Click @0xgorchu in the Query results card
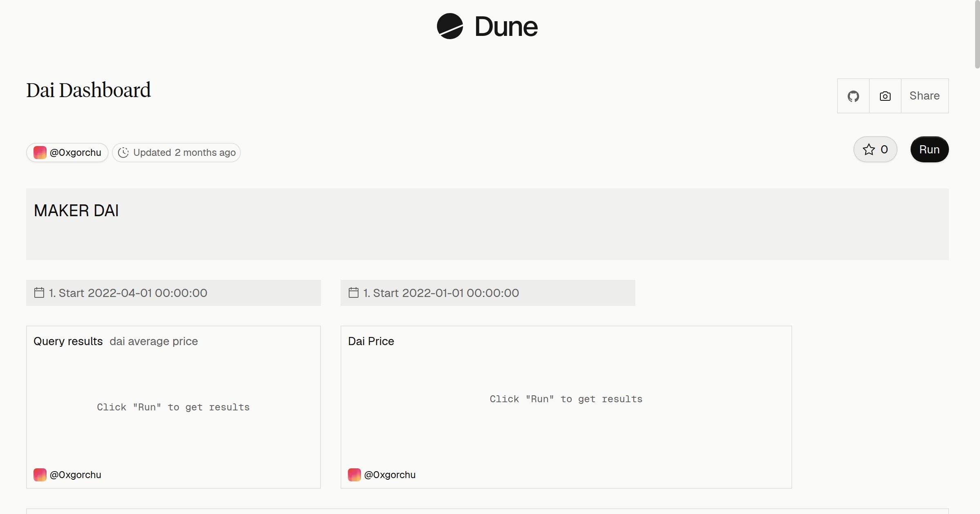 tap(76, 475)
